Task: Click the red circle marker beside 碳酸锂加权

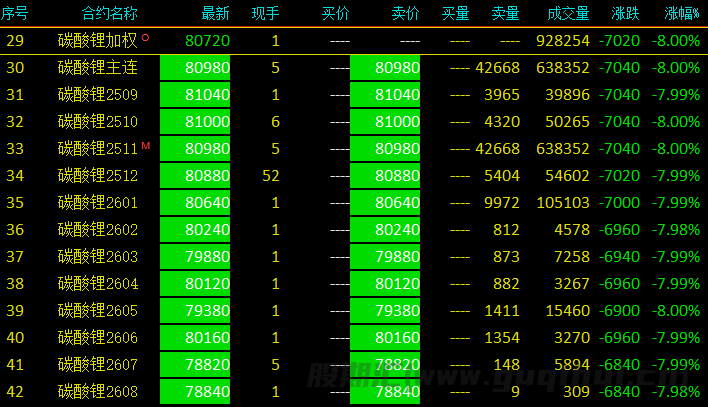Action: coord(146,37)
